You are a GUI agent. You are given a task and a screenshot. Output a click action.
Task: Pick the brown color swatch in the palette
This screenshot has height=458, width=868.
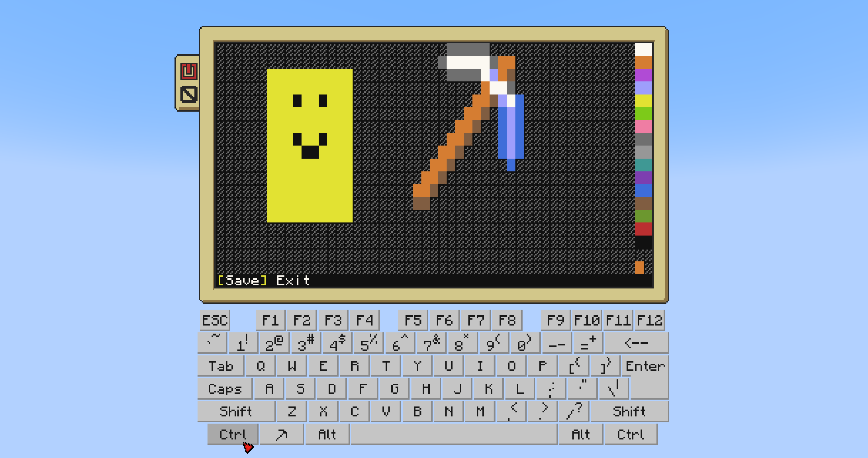coord(643,203)
